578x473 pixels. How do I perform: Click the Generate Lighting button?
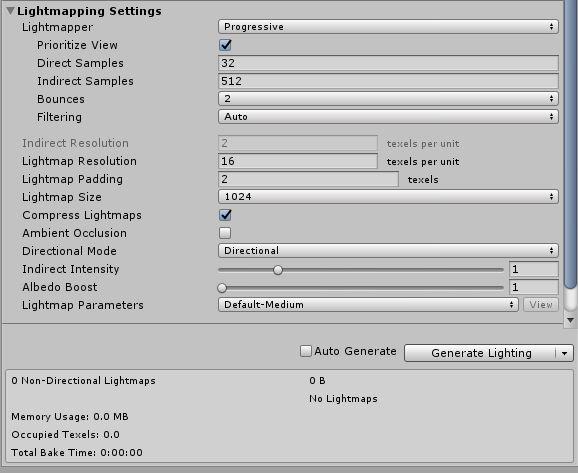(x=480, y=353)
